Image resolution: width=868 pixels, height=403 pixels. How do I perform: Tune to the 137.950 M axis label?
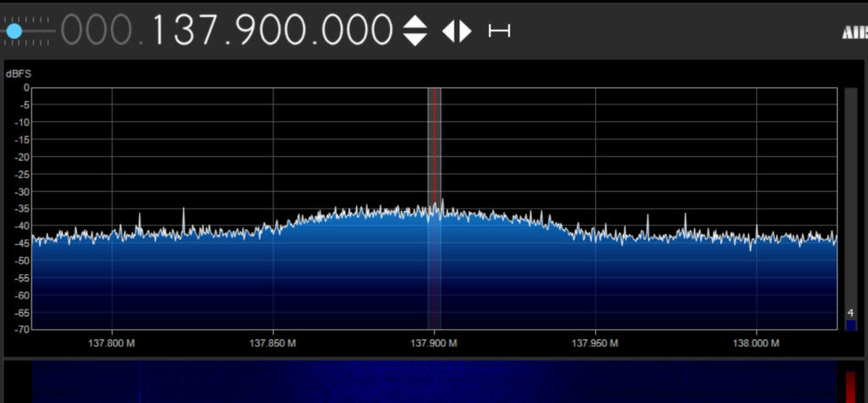coord(595,344)
